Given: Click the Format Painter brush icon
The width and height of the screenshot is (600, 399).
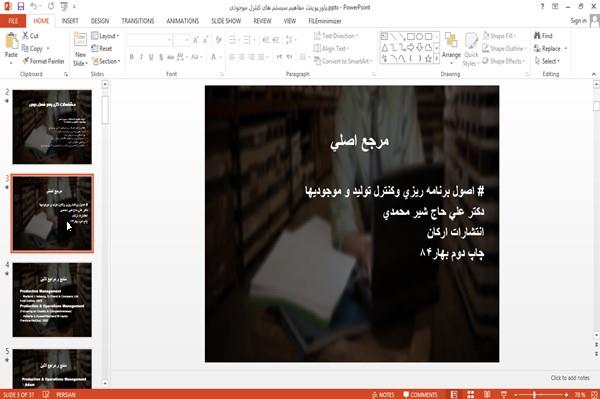Looking at the screenshot, I should [x=26, y=61].
